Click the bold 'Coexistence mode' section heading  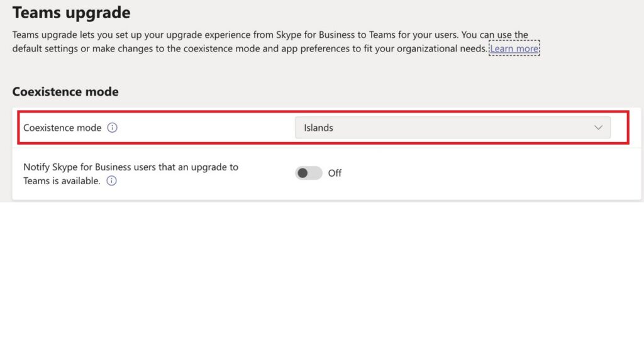click(65, 92)
